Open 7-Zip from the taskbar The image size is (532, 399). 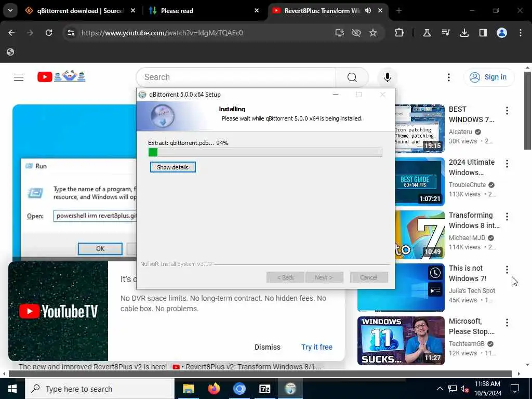264,389
